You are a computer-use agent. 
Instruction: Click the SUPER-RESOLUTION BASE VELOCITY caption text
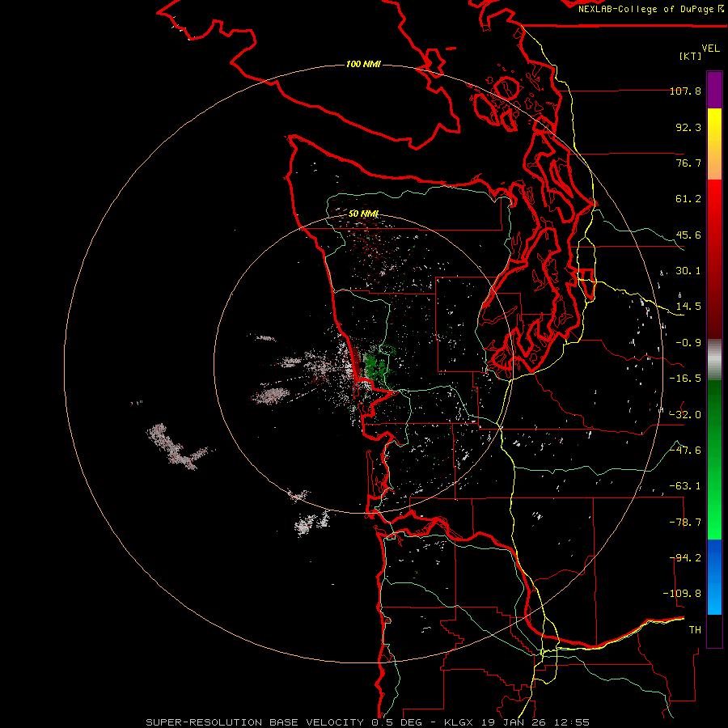(256, 722)
